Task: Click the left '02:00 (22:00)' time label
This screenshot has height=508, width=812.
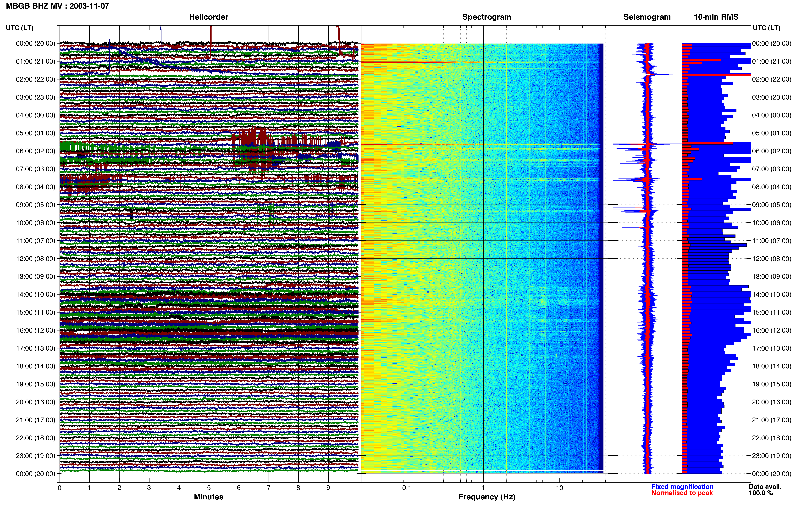Action: click(36, 79)
